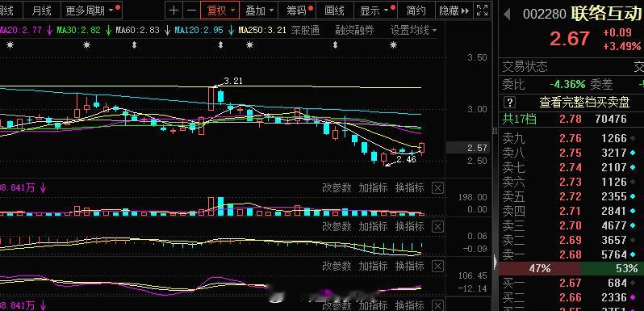Viewport: 644px width, 311px height.
Task: Click the white down arrow after MA60:2.83
Action: tap(167, 30)
